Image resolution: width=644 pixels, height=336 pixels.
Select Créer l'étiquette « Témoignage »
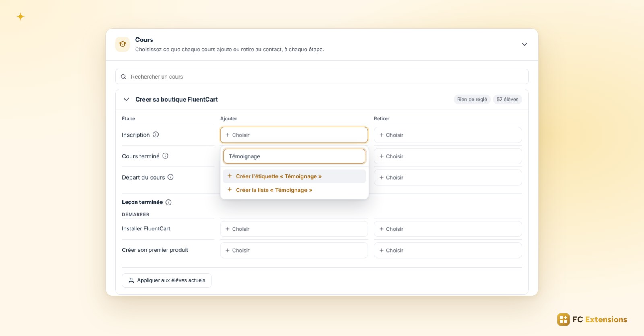click(294, 176)
